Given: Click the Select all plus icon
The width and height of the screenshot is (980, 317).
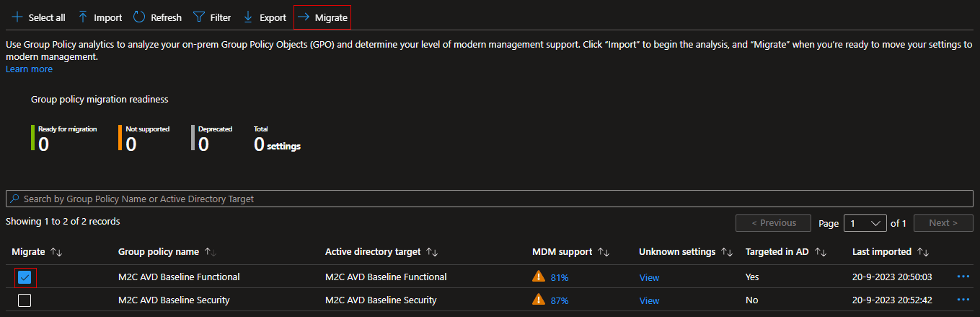Looking at the screenshot, I should click(x=17, y=17).
